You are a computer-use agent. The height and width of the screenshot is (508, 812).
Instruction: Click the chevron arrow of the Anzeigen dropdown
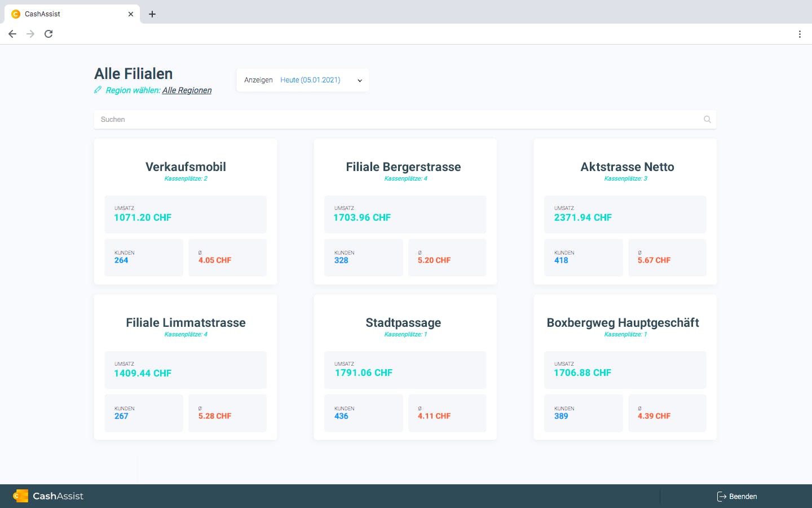360,81
